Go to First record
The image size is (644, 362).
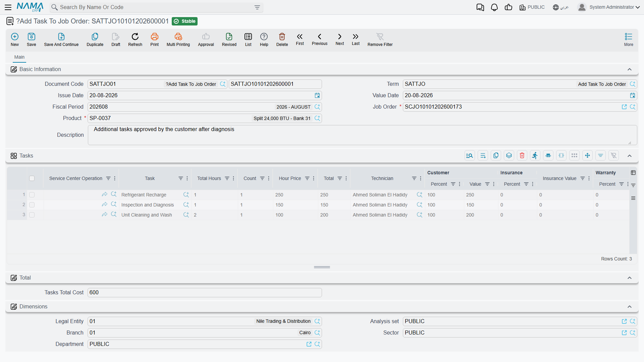click(300, 39)
